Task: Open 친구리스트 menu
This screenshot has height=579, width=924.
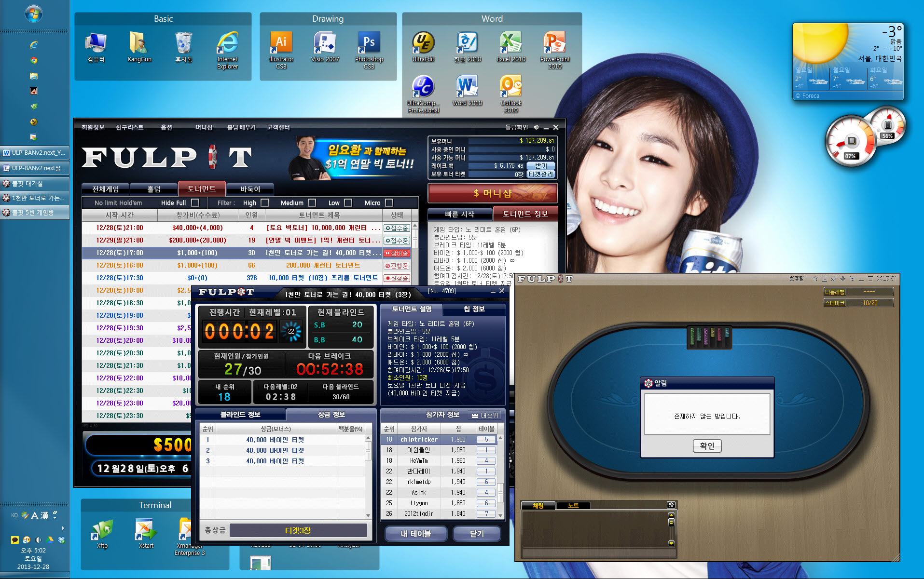Action: 129,127
